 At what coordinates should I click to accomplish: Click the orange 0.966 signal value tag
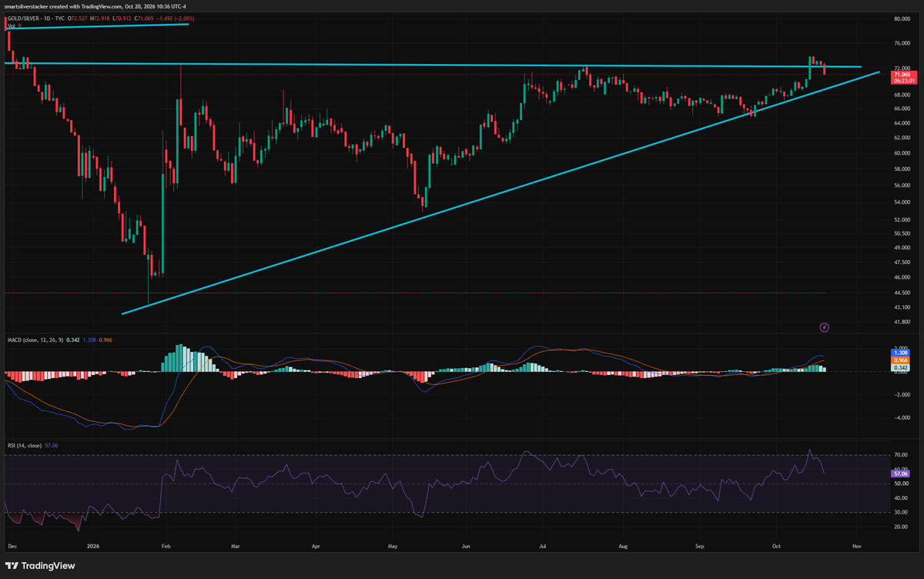pos(900,360)
